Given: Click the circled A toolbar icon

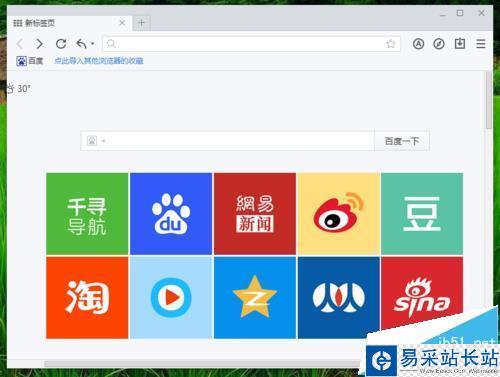Looking at the screenshot, I should pyautogui.click(x=418, y=44).
